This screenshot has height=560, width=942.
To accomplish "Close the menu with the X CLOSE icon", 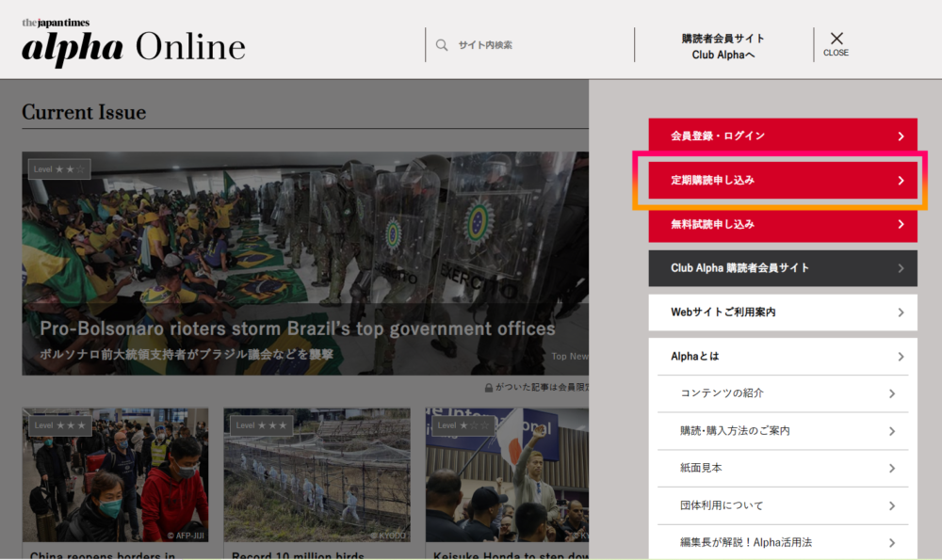I will point(836,43).
